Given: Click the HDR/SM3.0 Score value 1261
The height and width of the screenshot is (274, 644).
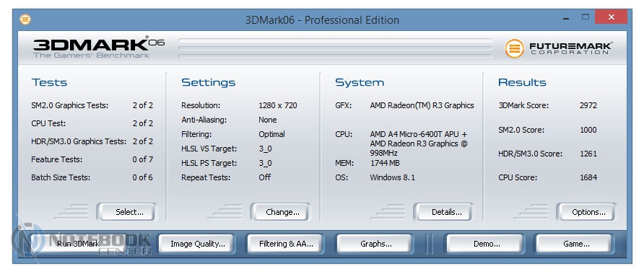Looking at the screenshot, I should tap(588, 154).
